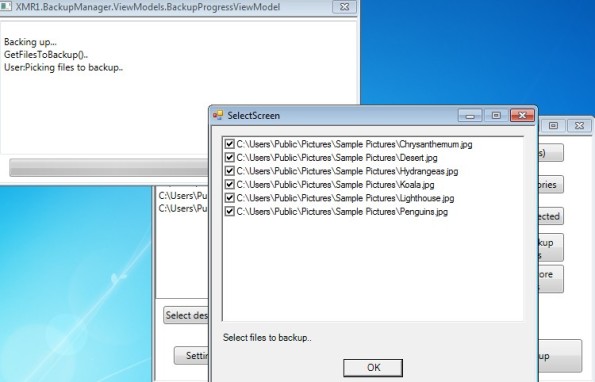Viewport: 595px width, 382px height.
Task: Close the BackupProgressViewModel window
Action: pyautogui.click(x=344, y=7)
